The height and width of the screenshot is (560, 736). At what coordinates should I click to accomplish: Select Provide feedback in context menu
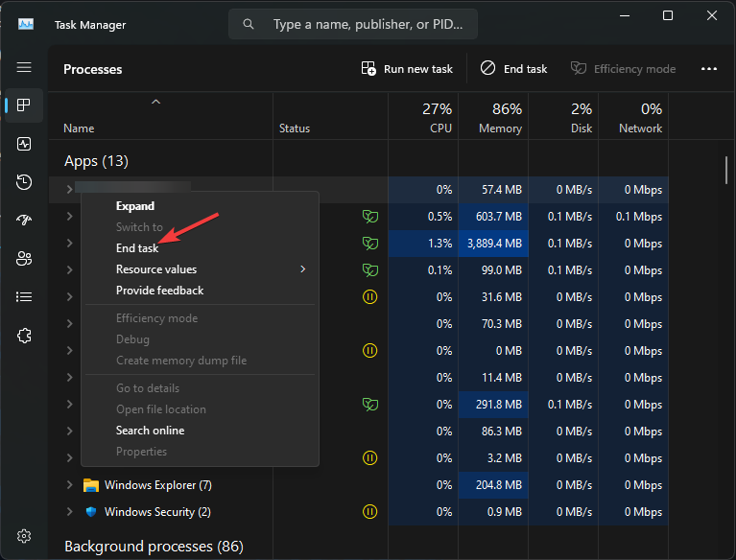coord(159,291)
